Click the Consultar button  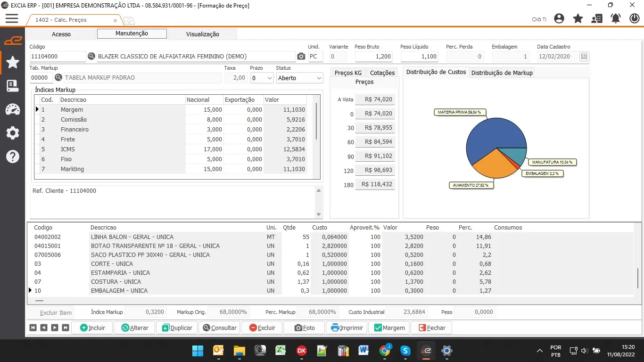point(219,328)
